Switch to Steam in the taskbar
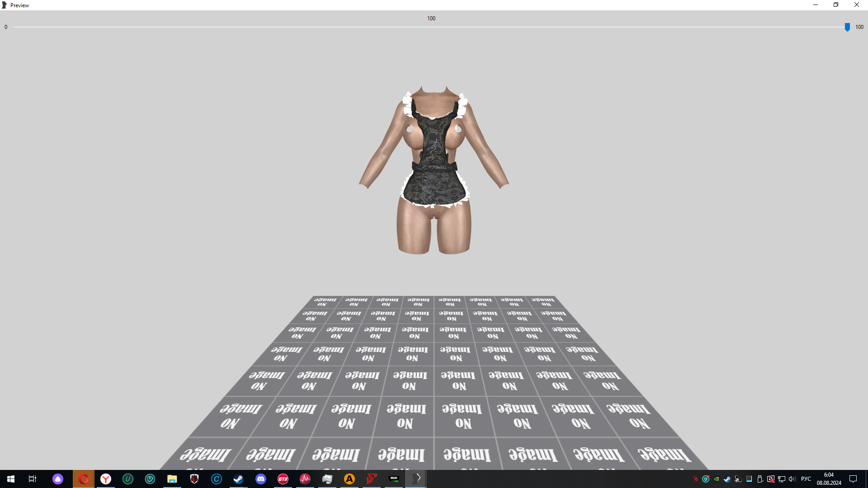This screenshot has height=488, width=868. 238,479
